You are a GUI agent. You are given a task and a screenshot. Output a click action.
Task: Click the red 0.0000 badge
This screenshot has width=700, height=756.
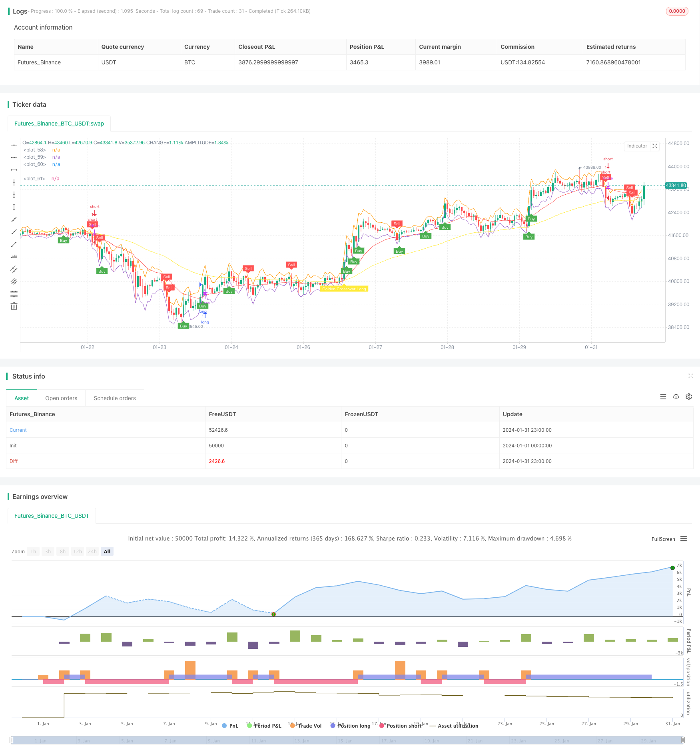pos(677,11)
